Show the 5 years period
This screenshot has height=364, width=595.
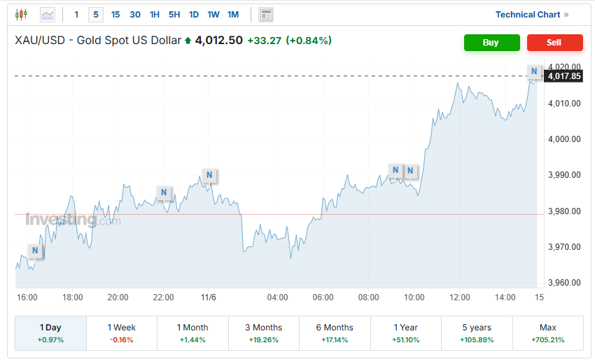click(x=477, y=332)
